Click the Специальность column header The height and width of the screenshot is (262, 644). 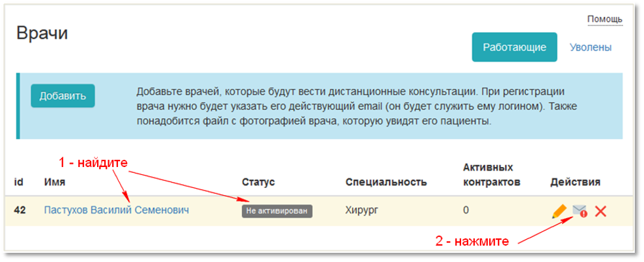pos(386,181)
